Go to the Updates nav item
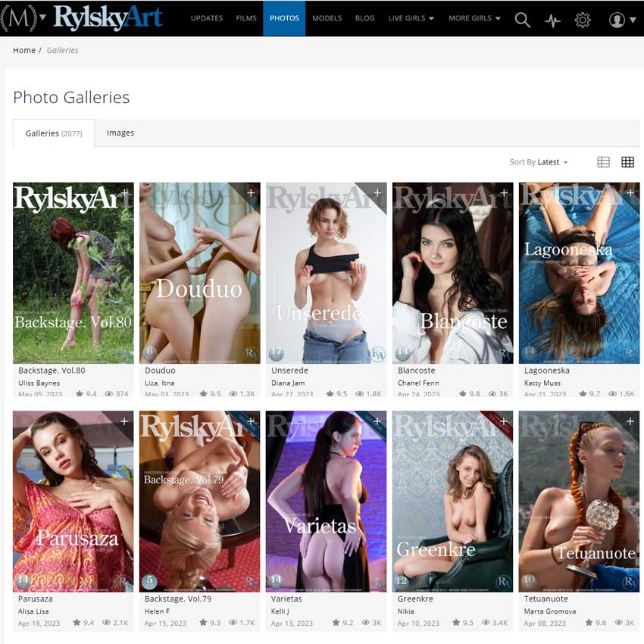 pos(207,18)
